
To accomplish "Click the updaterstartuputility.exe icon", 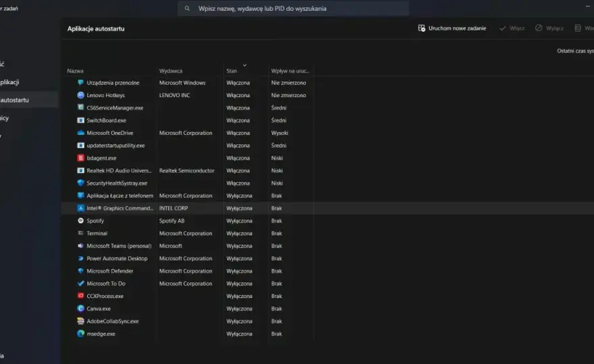I will pyautogui.click(x=81, y=146).
